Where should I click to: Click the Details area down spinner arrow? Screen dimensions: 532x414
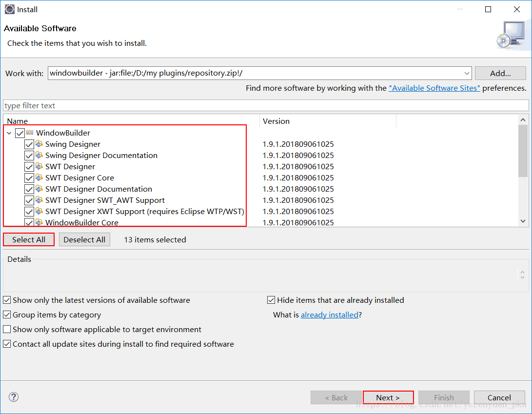pyautogui.click(x=523, y=277)
